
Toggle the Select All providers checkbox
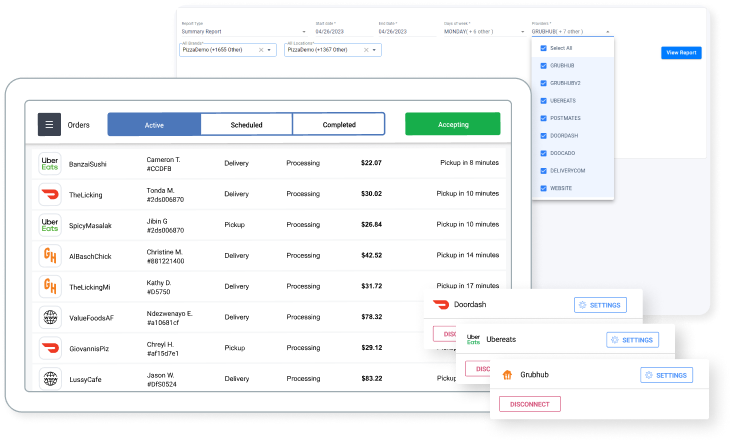(x=543, y=47)
